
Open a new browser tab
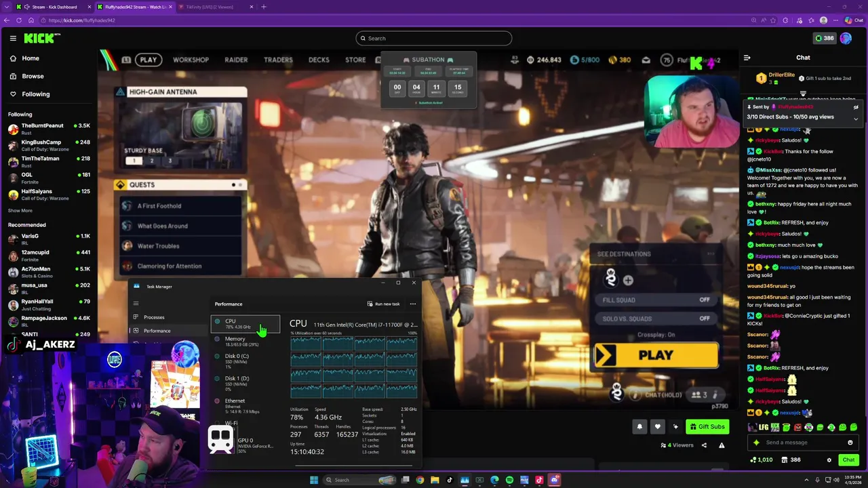[264, 7]
